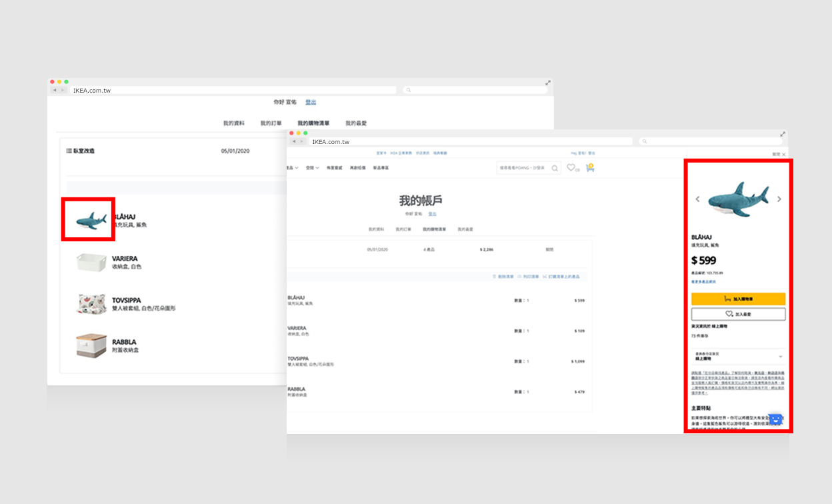Screen dimensions: 832x504
Task: Show the next shark image with right arrow
Action: point(779,199)
